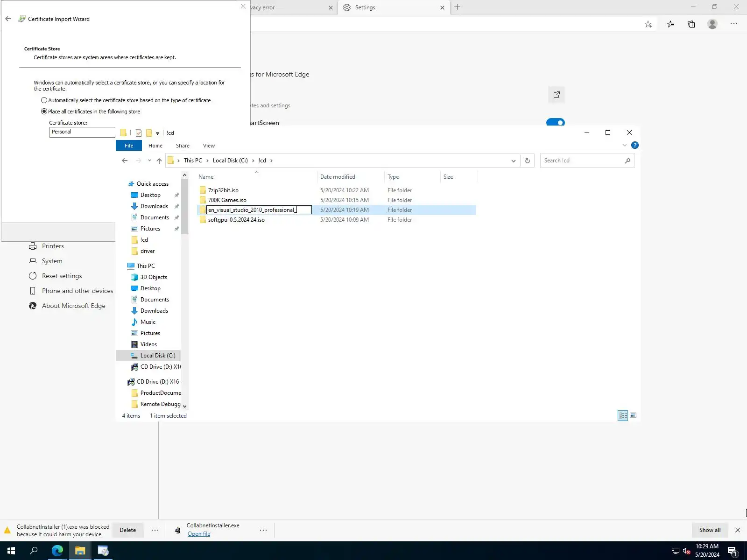The height and width of the screenshot is (560, 747).
Task: Switch to Large icons view in Explorer
Action: pyautogui.click(x=633, y=415)
